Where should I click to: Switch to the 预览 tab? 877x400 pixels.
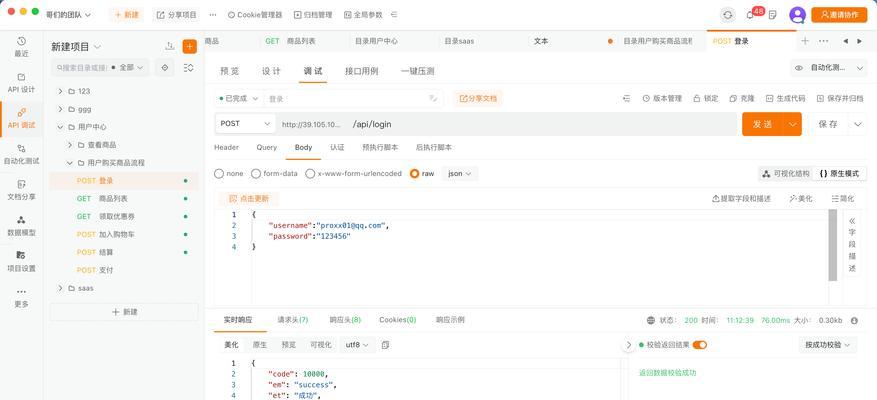pos(230,71)
